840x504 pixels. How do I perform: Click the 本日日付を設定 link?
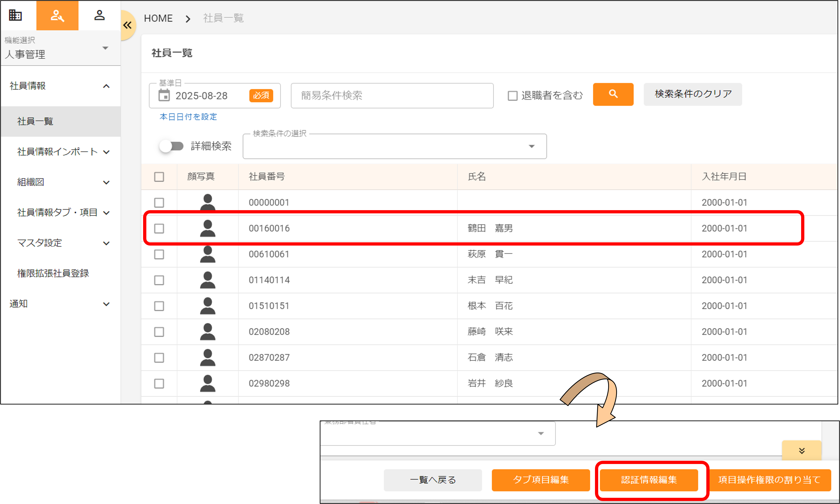[188, 117]
